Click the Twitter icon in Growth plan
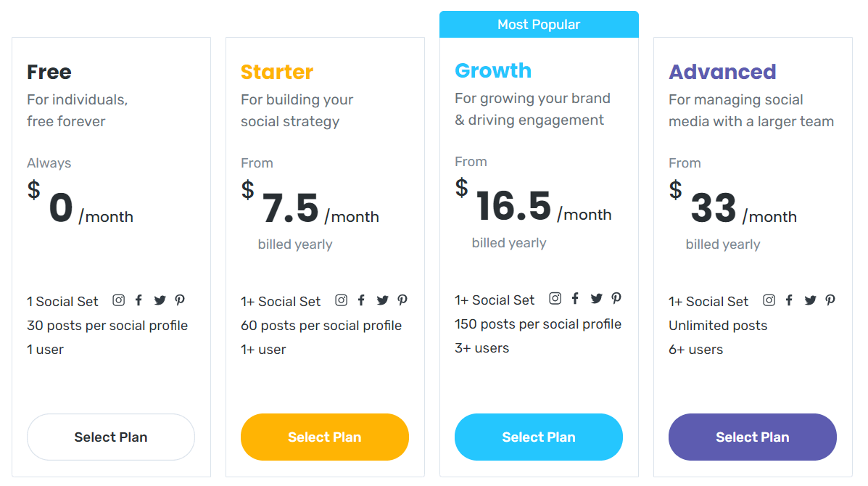Viewport: 868px width, 486px height. pyautogui.click(x=596, y=298)
